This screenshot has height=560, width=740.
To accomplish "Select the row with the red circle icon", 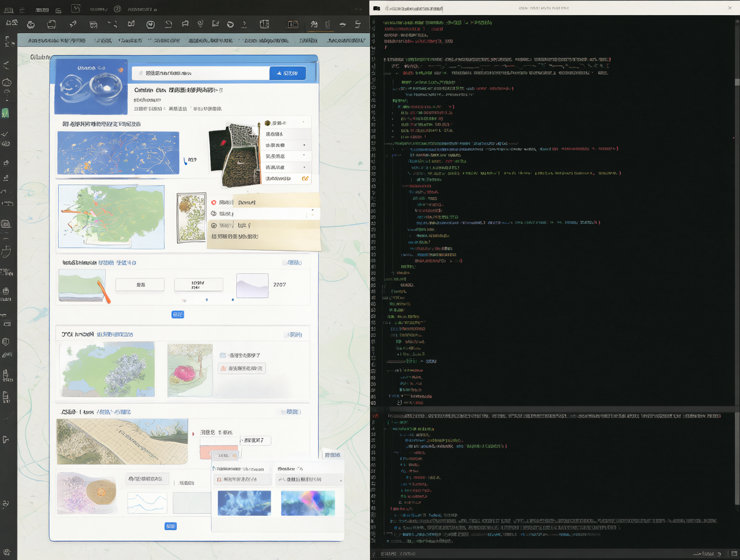I will tap(264, 202).
